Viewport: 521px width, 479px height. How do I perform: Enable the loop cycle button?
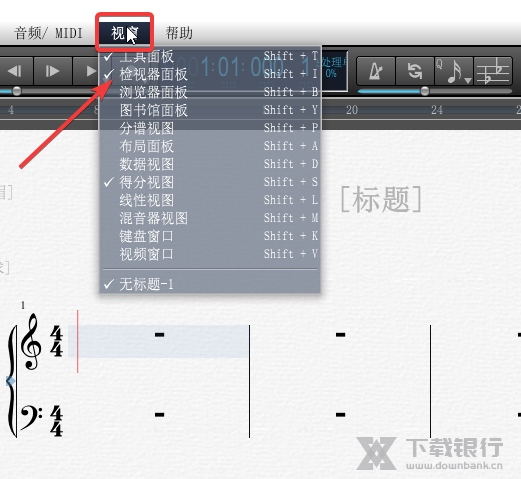point(415,71)
